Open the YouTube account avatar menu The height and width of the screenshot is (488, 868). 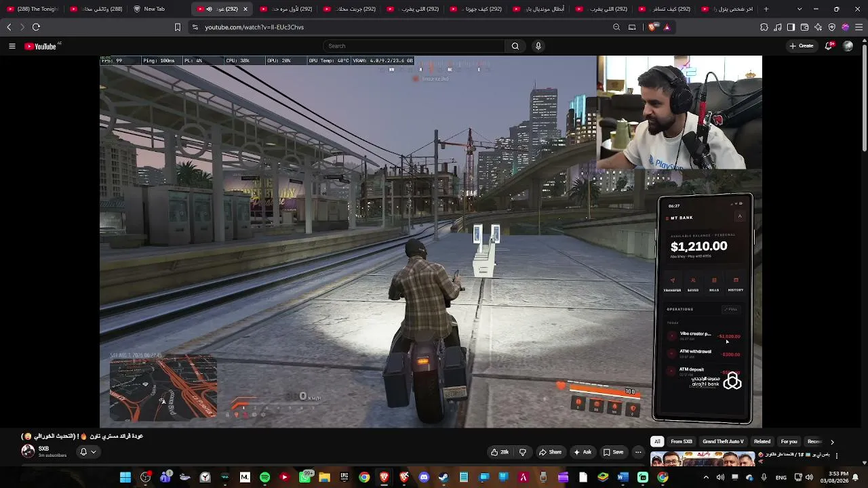[848, 46]
